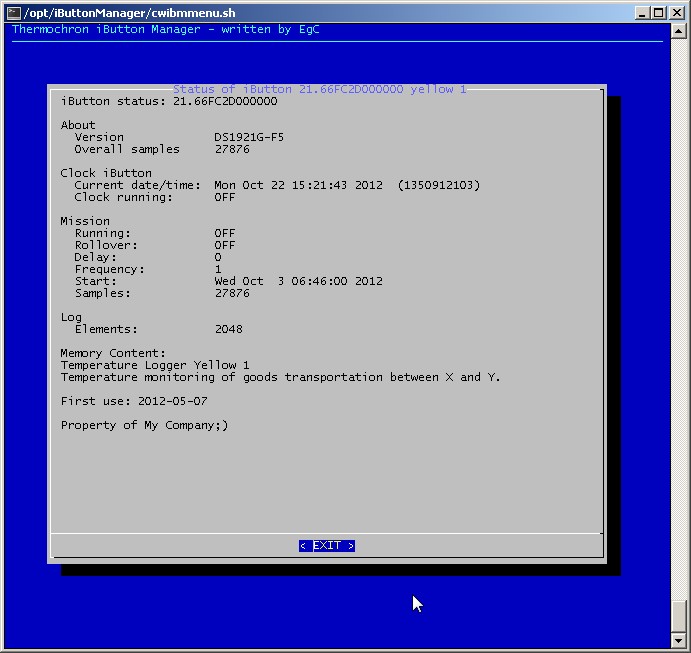Click the 'Overall samples' label
This screenshot has width=691, height=653.
127,149
